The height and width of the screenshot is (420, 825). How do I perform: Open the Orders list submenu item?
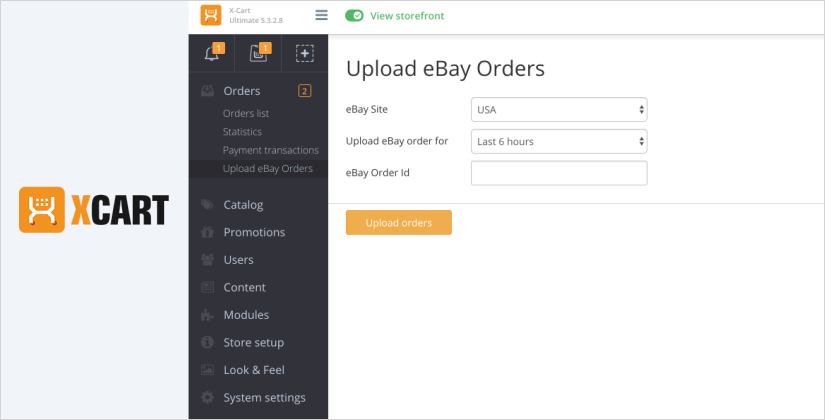[246, 113]
